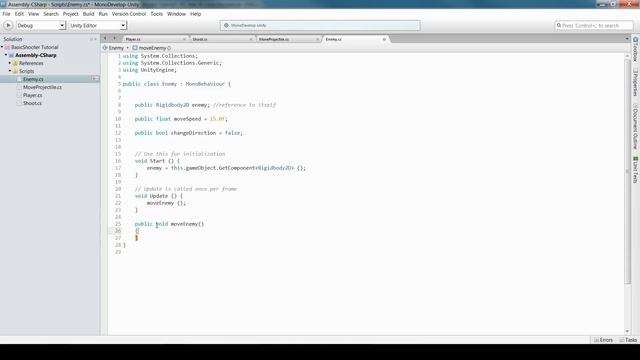Open the document tab list dropdown arrow
The height and width of the screenshot is (360, 640).
coord(627,39)
